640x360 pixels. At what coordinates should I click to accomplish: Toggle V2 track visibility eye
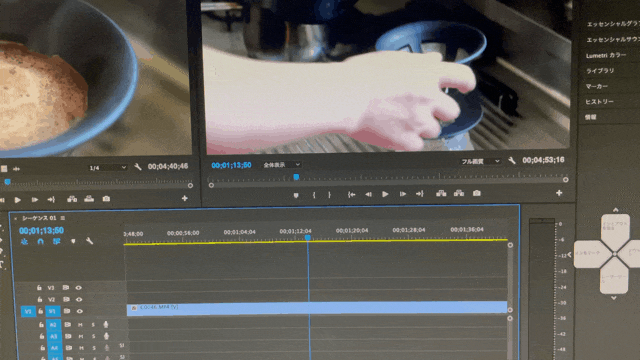click(x=79, y=299)
